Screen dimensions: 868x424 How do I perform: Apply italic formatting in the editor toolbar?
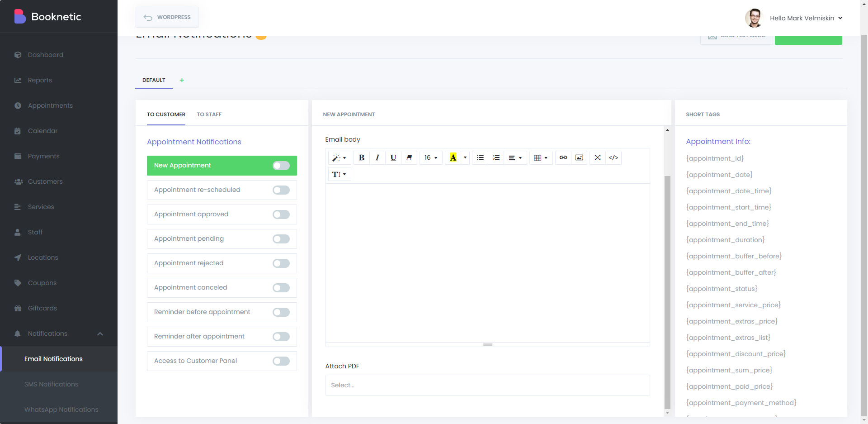[x=377, y=157]
